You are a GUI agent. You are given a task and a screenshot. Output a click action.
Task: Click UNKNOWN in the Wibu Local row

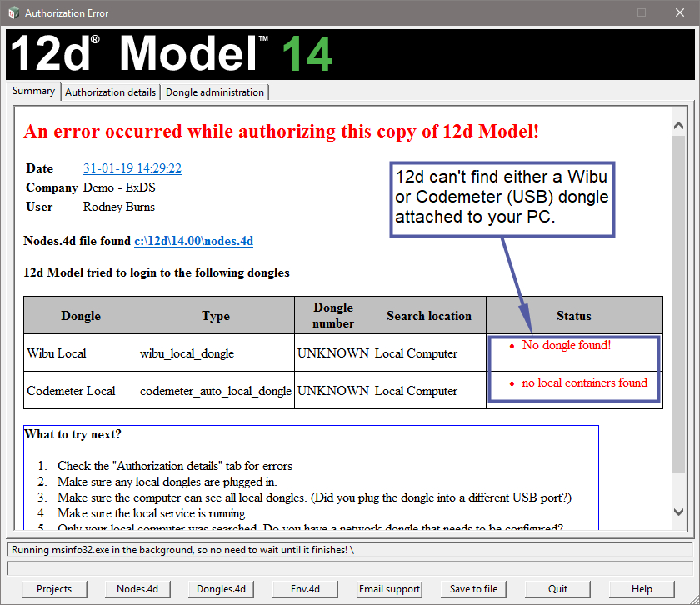(333, 352)
